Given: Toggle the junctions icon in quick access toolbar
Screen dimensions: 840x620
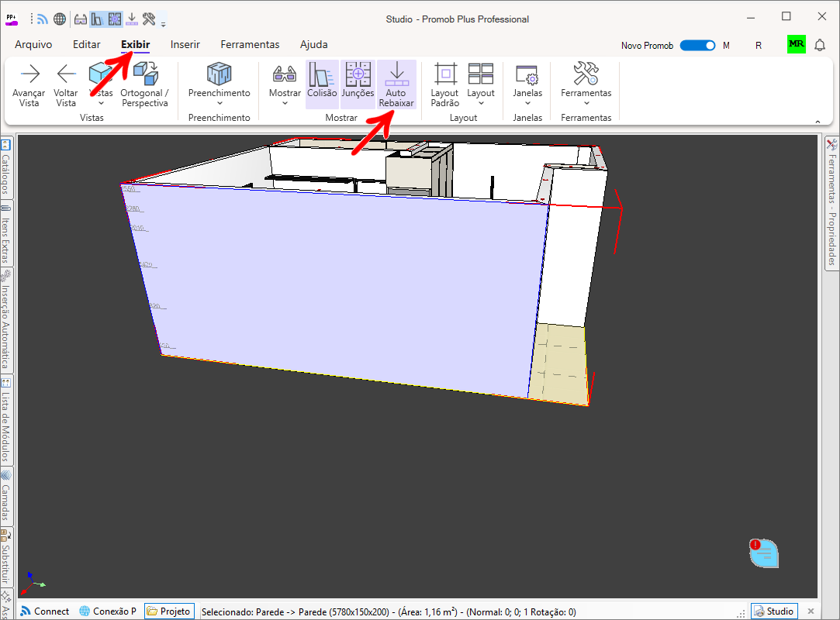Looking at the screenshot, I should pyautogui.click(x=115, y=20).
